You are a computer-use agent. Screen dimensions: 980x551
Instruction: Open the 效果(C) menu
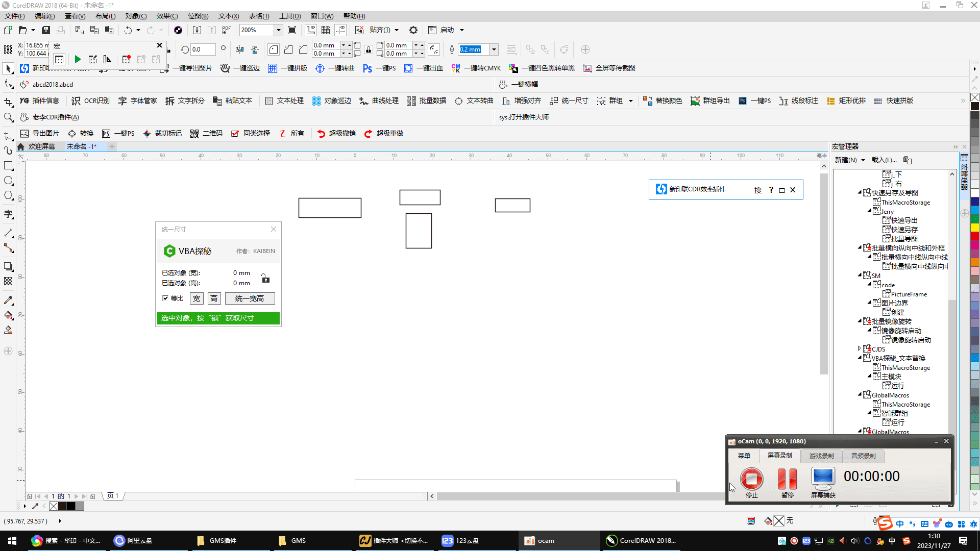tap(167, 16)
